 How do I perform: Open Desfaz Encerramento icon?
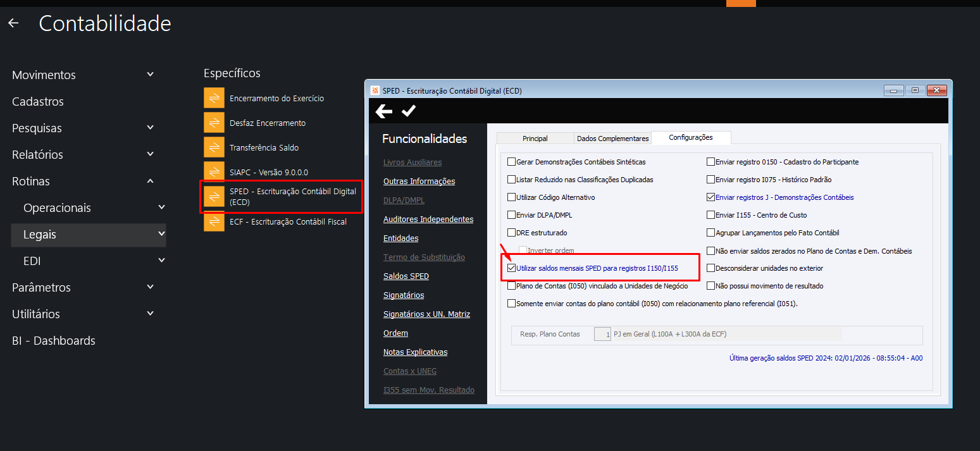214,123
